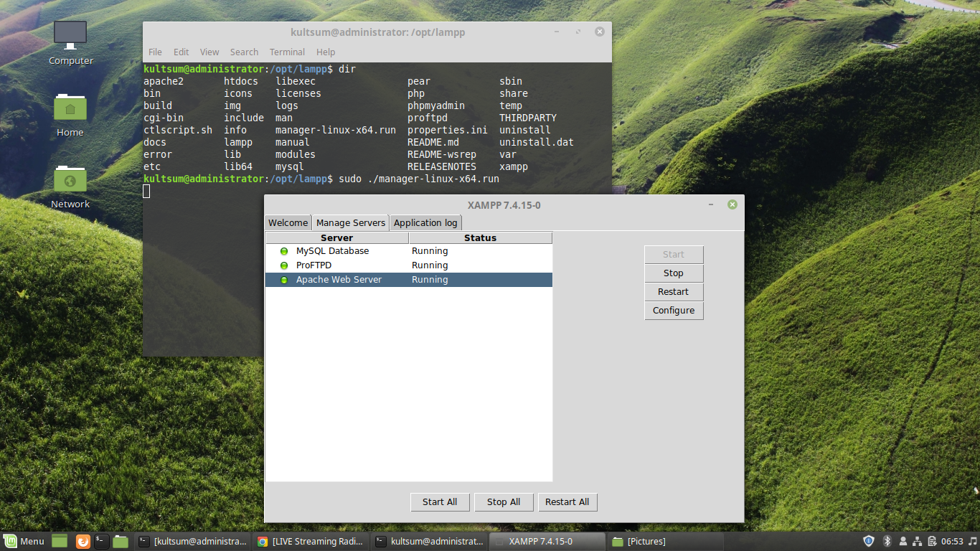Open the terminal Search menu

[x=244, y=52]
